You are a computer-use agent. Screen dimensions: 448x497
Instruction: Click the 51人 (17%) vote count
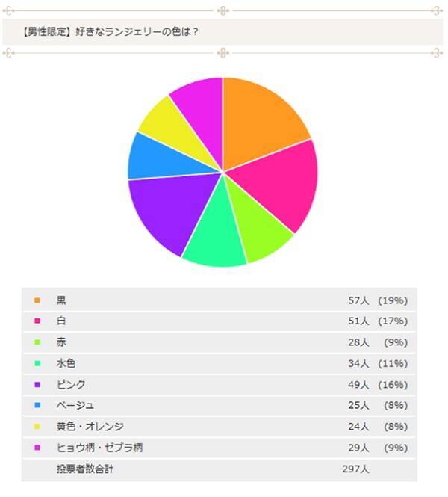click(377, 322)
